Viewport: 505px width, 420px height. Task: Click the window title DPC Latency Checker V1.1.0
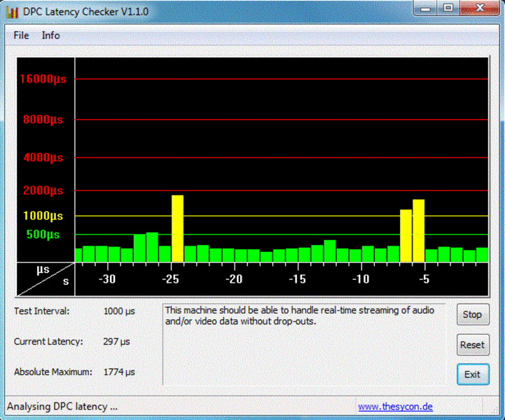point(85,12)
